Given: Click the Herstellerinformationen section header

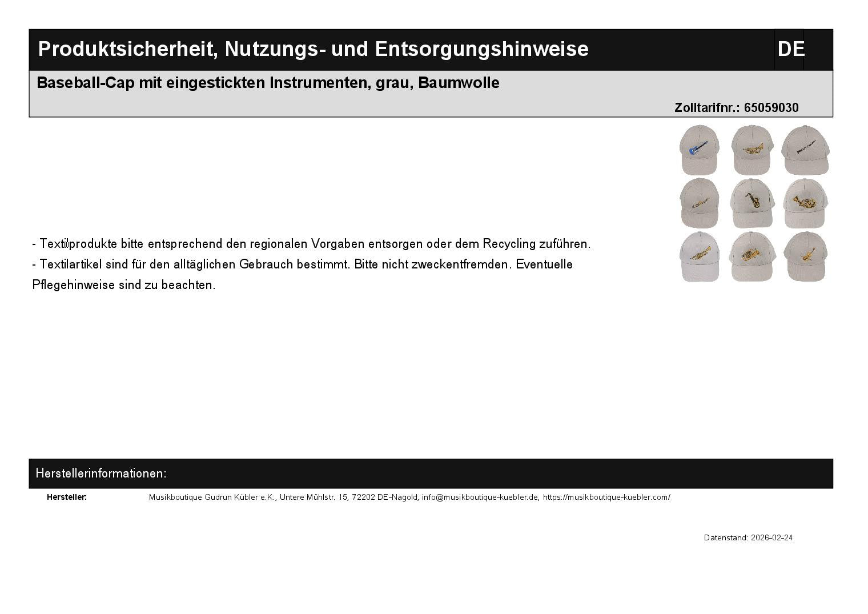Looking at the screenshot, I should tap(101, 473).
